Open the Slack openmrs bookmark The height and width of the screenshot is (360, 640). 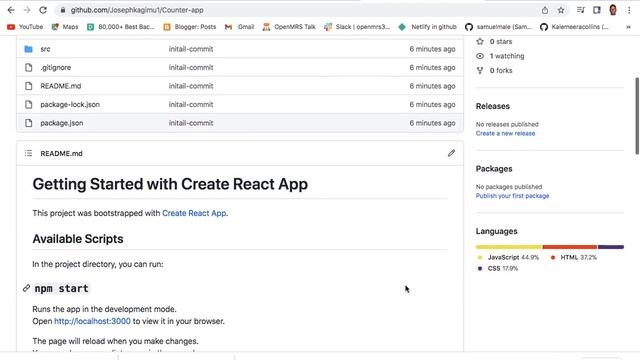pos(357,27)
